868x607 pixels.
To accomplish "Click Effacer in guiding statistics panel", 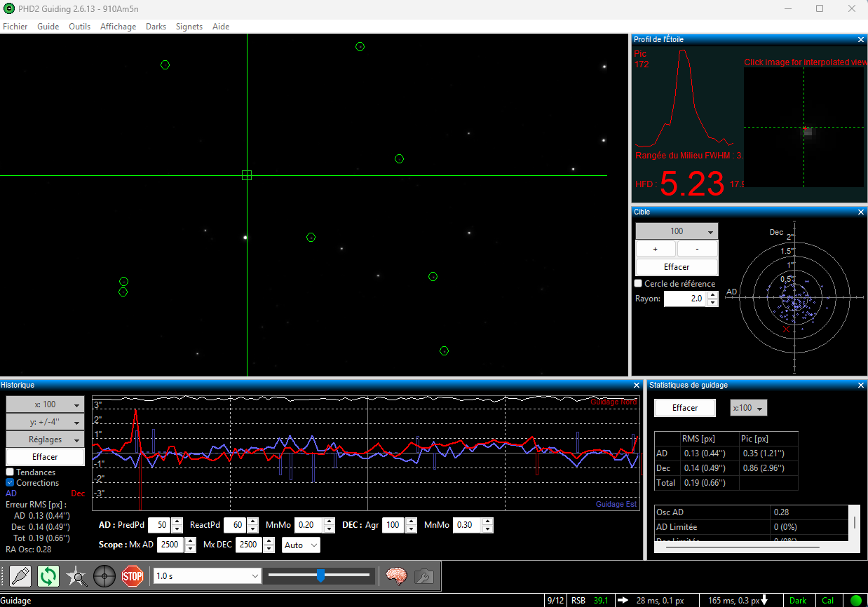I will [x=685, y=408].
